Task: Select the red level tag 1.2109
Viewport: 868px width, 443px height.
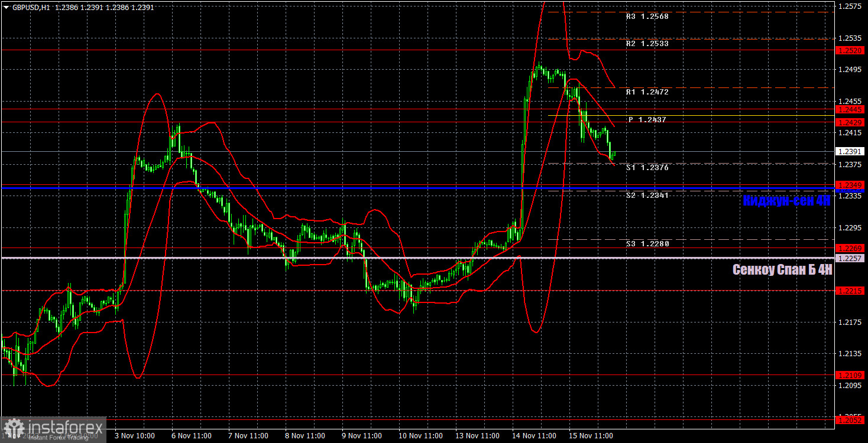Action: [850, 374]
